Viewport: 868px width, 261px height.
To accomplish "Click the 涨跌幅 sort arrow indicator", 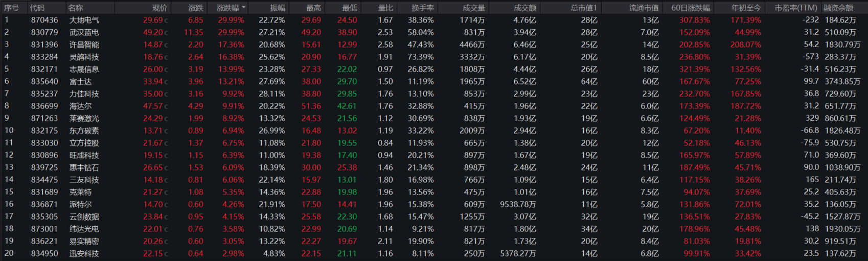I will (244, 8).
